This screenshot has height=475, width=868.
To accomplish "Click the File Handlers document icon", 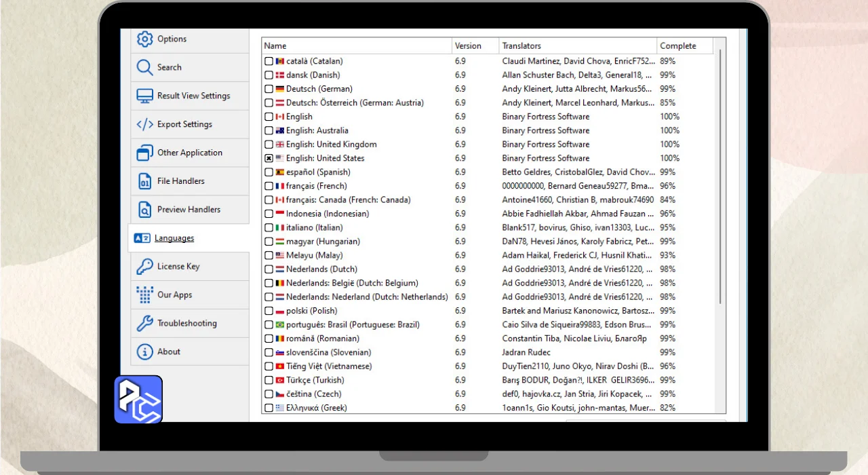I will [x=144, y=182].
